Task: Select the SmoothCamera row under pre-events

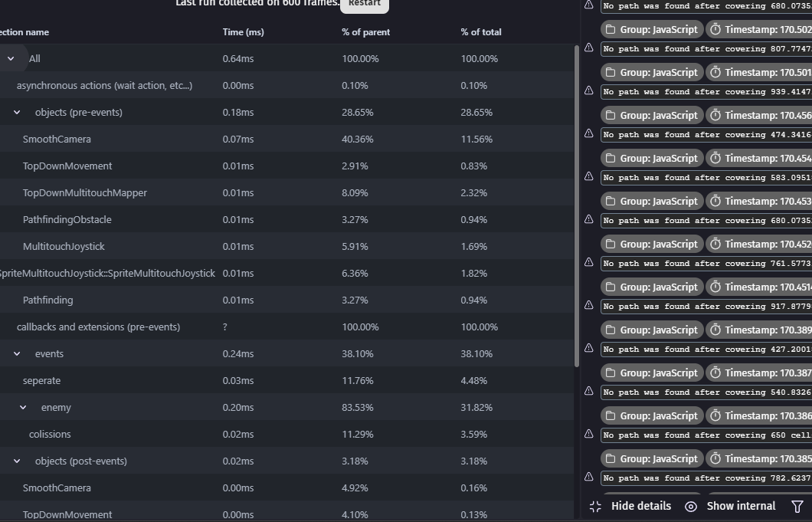Action: [x=57, y=139]
